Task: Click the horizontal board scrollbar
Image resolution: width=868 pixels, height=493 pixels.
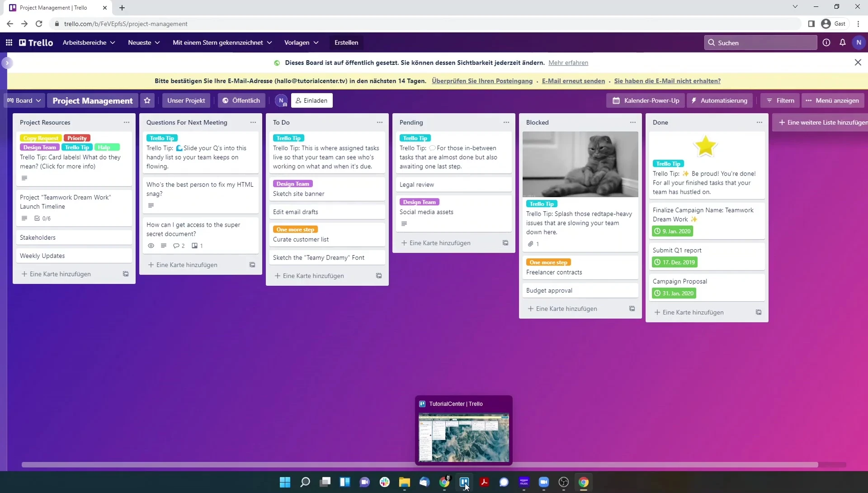Action: click(420, 465)
